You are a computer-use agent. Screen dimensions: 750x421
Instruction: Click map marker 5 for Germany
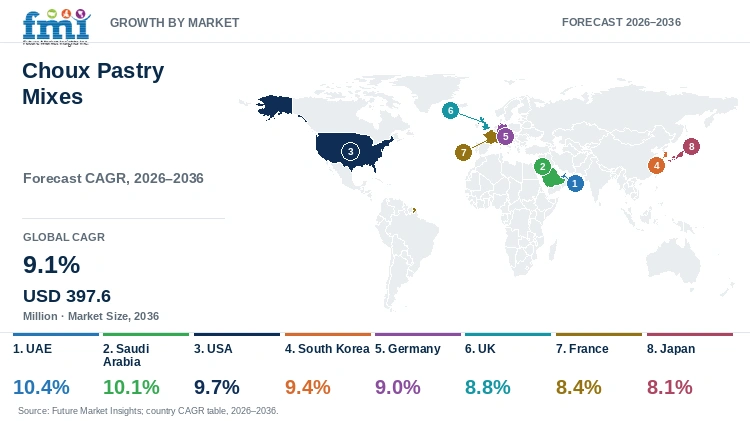[x=505, y=136]
